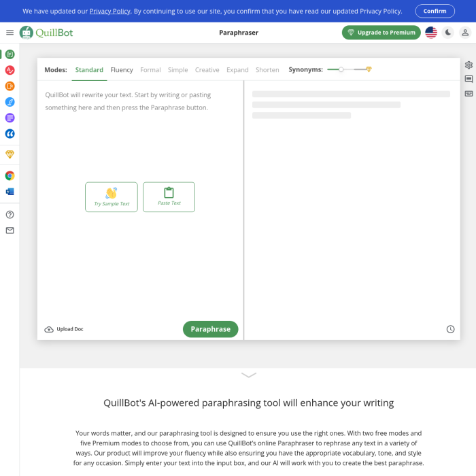476x476 pixels.
Task: Adjust the Synonyms slider handle
Action: click(x=341, y=69)
